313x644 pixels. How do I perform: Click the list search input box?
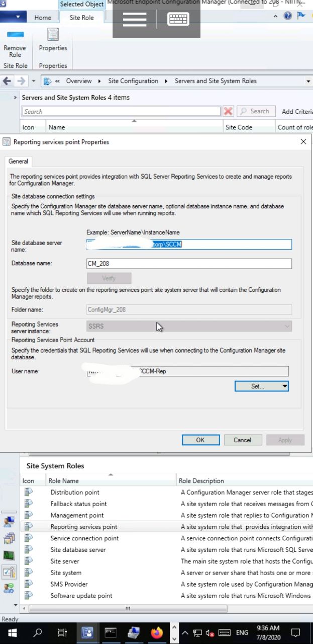121,112
